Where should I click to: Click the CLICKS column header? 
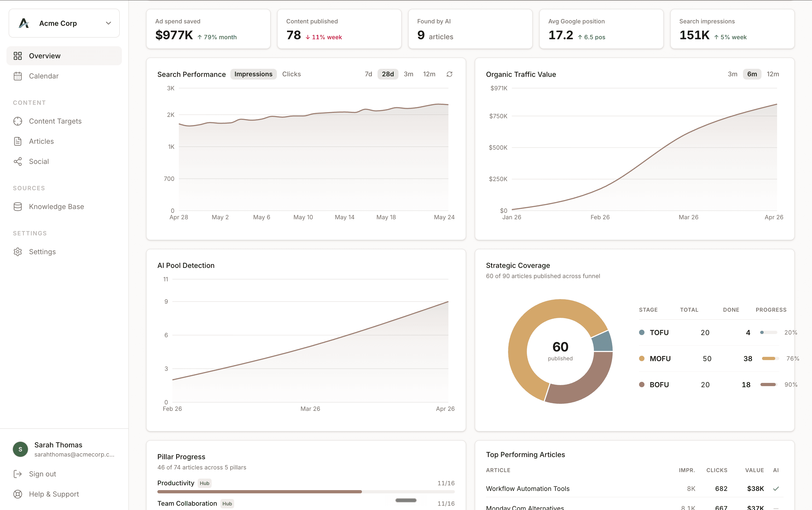click(717, 470)
